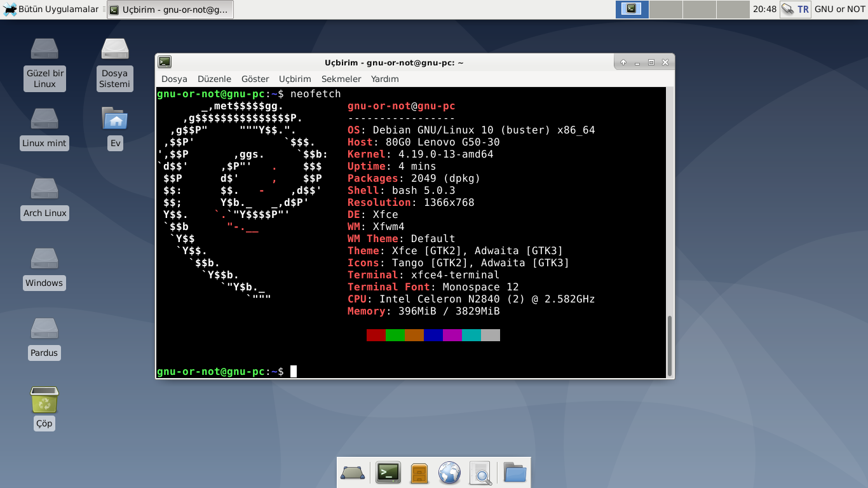This screenshot has height=488, width=868.
Task: Open the Göster menu
Action: click(x=255, y=79)
